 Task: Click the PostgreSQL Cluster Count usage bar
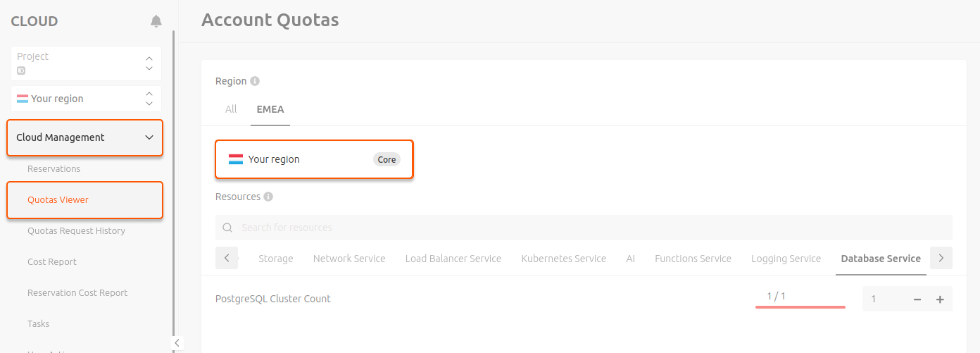coord(800,306)
